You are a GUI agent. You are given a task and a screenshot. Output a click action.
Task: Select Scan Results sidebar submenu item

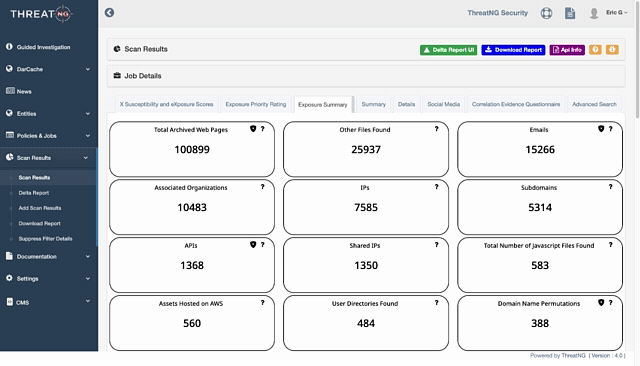point(34,177)
